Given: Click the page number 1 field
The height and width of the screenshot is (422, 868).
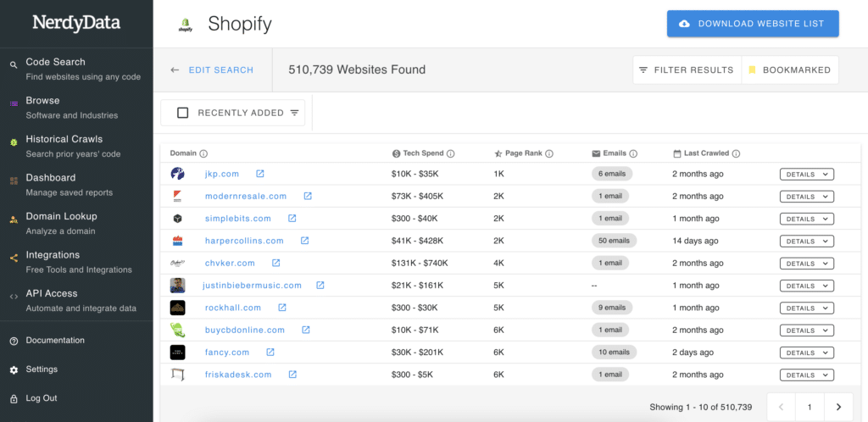Looking at the screenshot, I should pyautogui.click(x=810, y=407).
